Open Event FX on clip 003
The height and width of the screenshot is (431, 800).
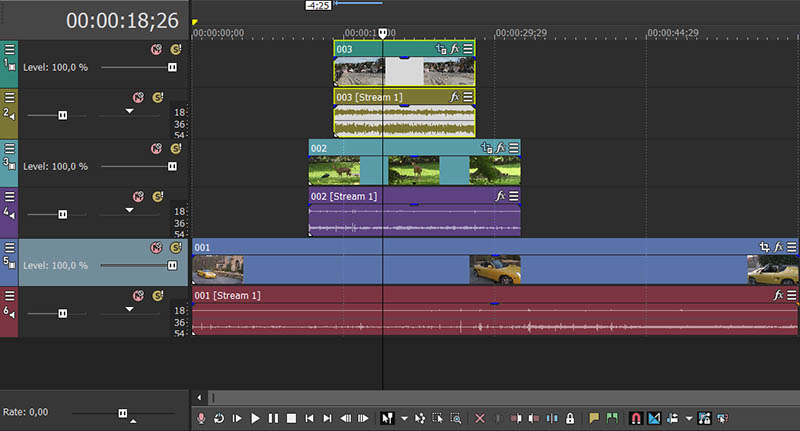pos(455,49)
